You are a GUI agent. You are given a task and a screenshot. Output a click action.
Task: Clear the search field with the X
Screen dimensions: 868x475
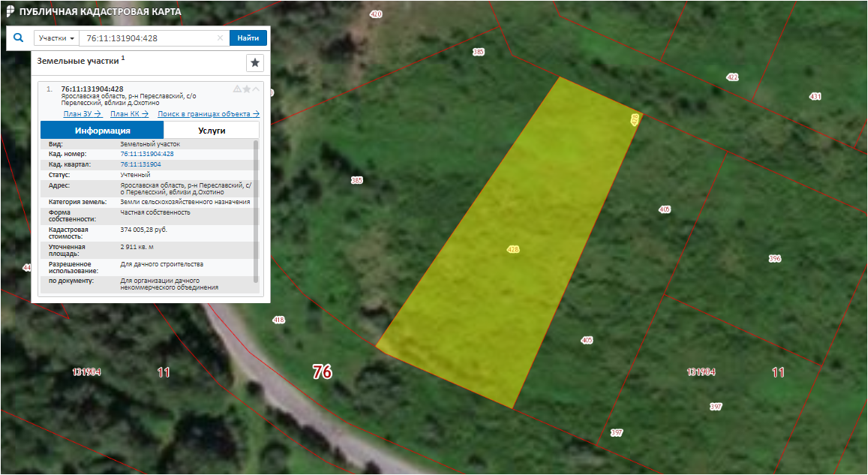tap(221, 38)
